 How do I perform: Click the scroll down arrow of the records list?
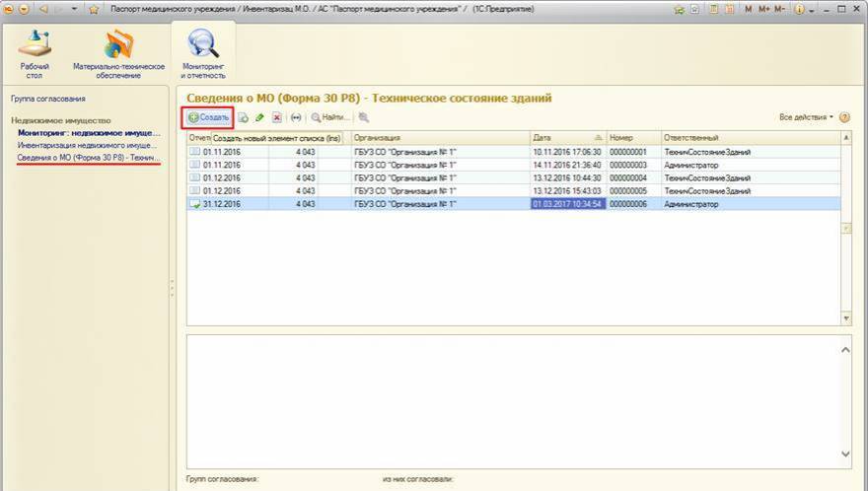pos(845,318)
